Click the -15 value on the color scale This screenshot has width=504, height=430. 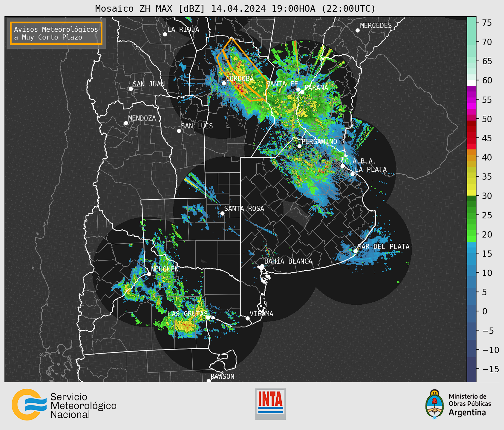tap(490, 369)
